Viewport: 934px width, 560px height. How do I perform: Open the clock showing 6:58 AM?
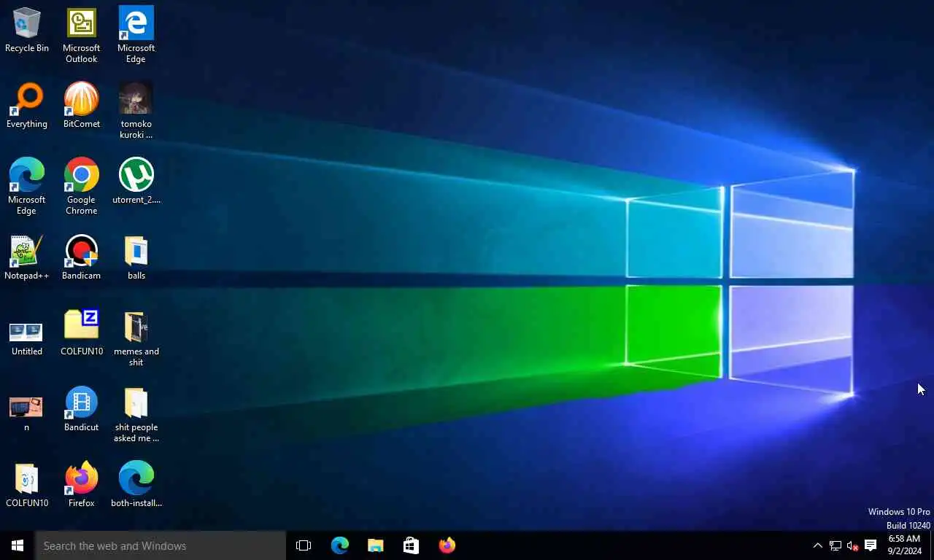(x=905, y=545)
